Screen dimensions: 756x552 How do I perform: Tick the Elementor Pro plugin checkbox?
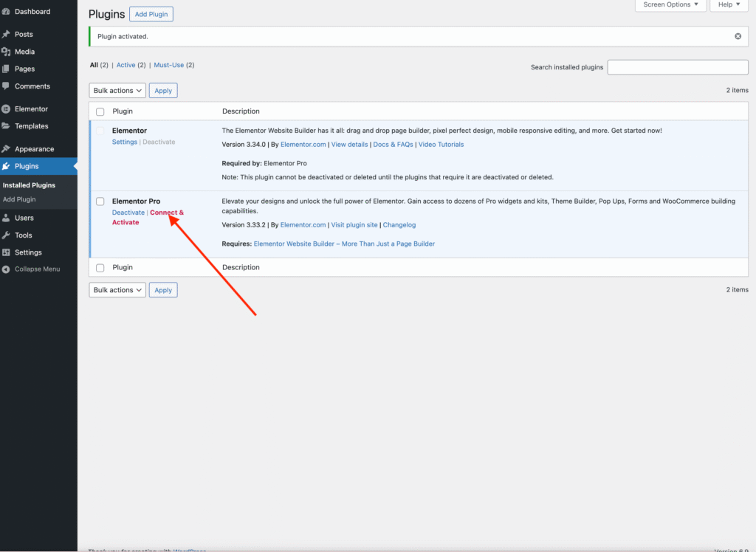click(100, 201)
